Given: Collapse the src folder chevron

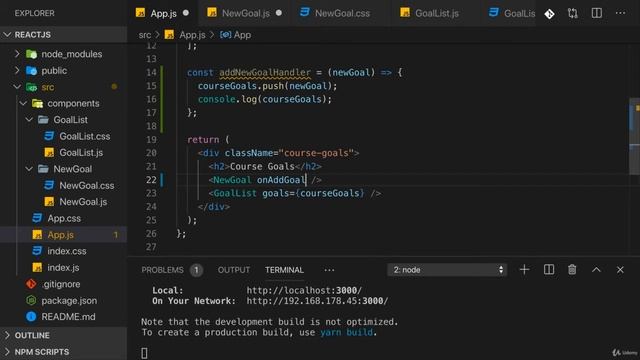Looking at the screenshot, I should coord(17,87).
